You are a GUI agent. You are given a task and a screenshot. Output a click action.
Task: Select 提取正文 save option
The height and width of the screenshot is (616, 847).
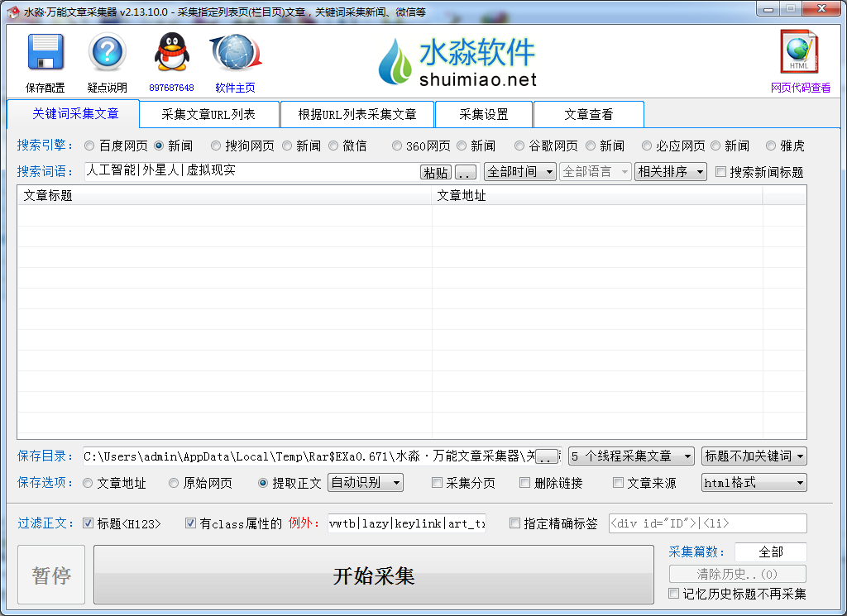click(x=263, y=483)
